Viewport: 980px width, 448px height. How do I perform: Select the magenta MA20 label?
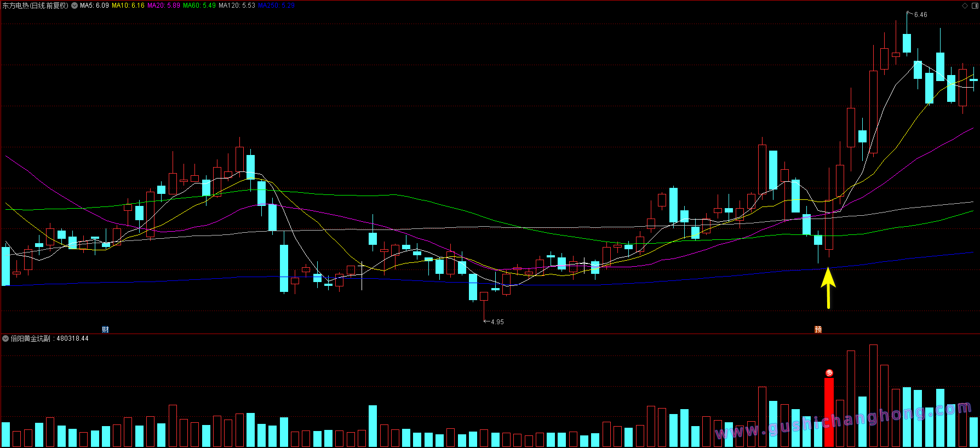pyautogui.click(x=163, y=5)
